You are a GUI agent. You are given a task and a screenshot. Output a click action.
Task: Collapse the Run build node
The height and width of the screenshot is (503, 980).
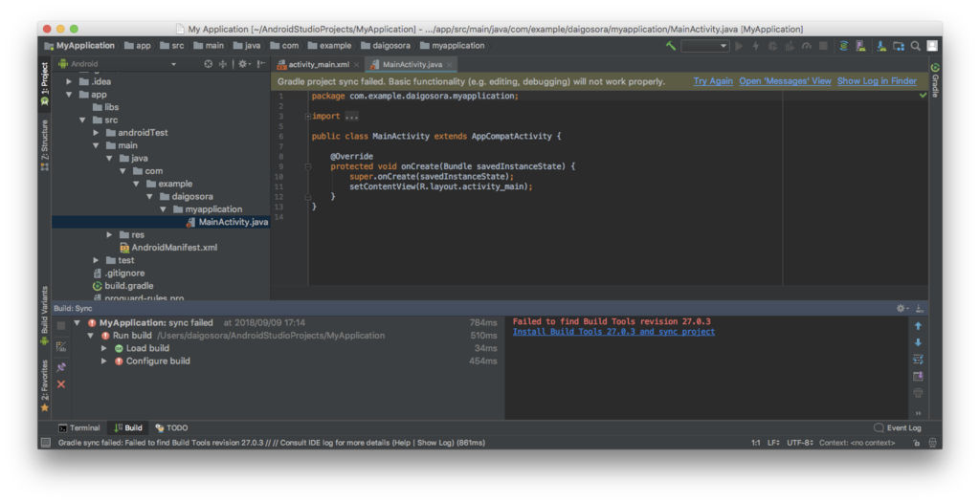click(x=91, y=336)
